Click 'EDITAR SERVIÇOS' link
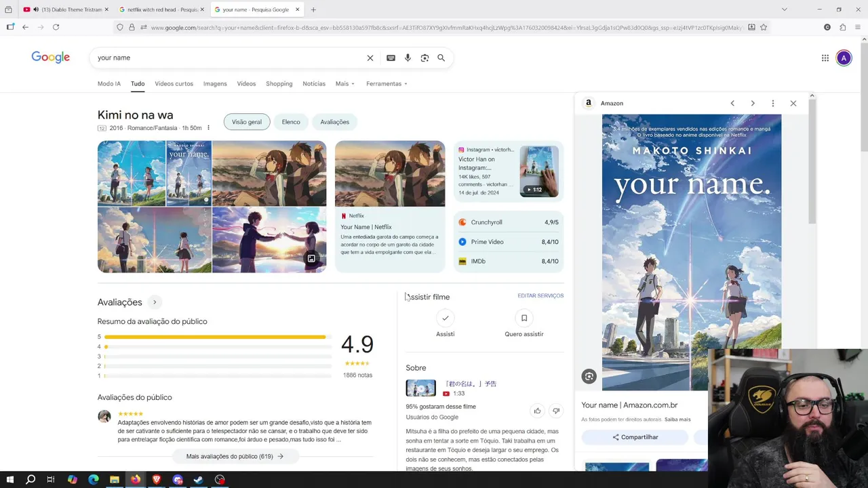The image size is (868, 488). 540,296
